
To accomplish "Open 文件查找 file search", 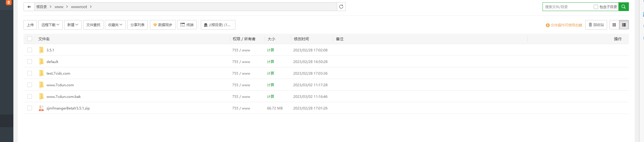I will click(93, 25).
